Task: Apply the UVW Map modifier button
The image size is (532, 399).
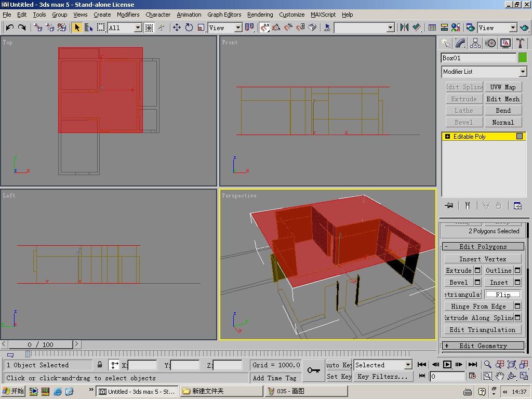Action: [503, 87]
